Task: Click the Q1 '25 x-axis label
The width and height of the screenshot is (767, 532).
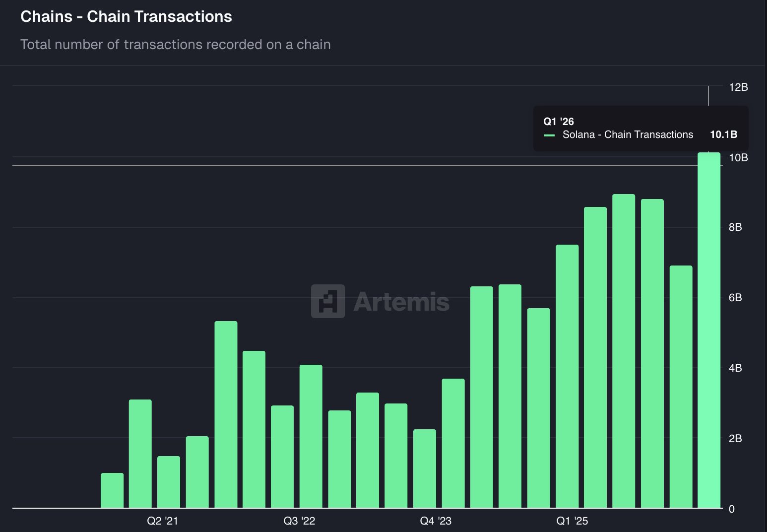Action: [x=572, y=521]
